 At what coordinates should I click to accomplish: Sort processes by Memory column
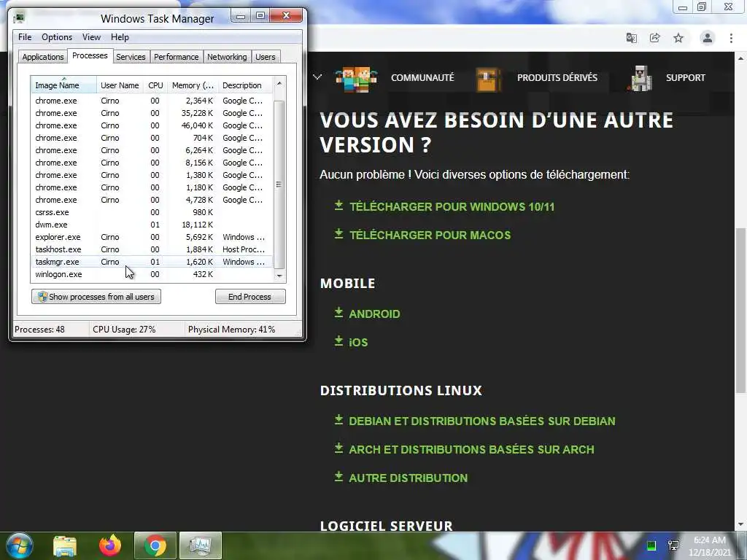193,85
